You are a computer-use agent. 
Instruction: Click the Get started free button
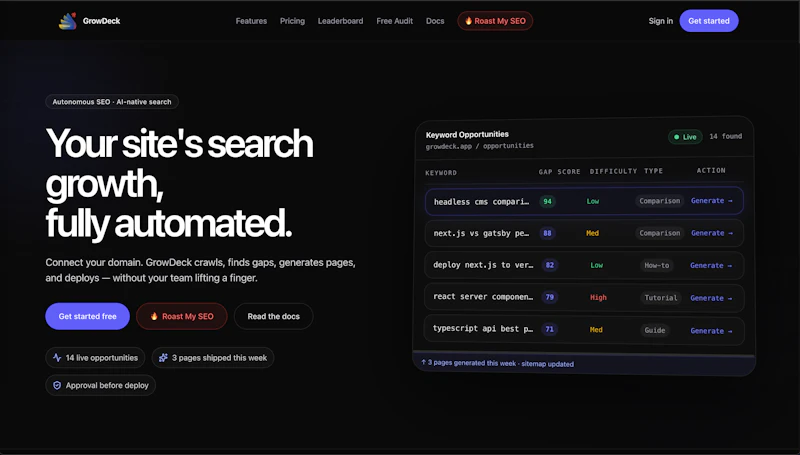coord(87,316)
